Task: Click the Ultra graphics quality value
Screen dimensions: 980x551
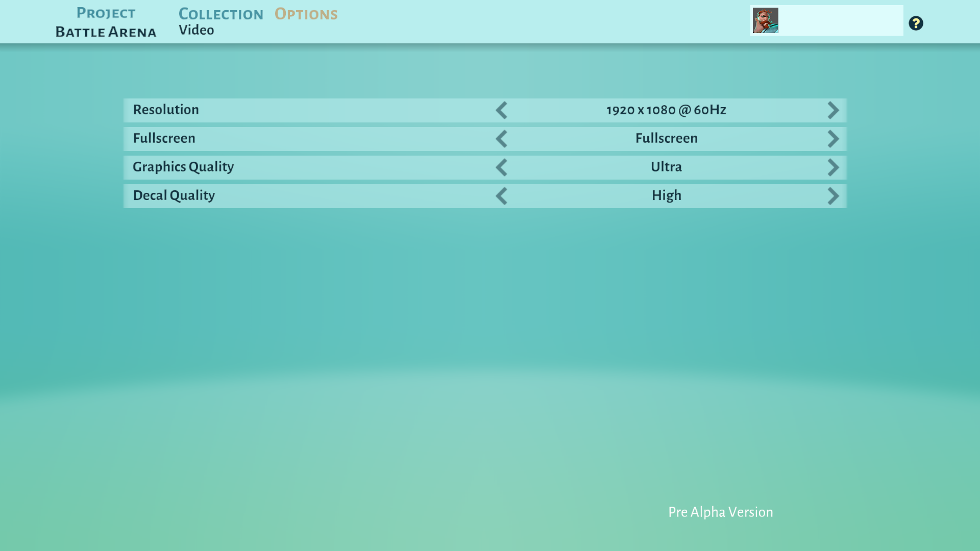Action: pyautogui.click(x=666, y=167)
